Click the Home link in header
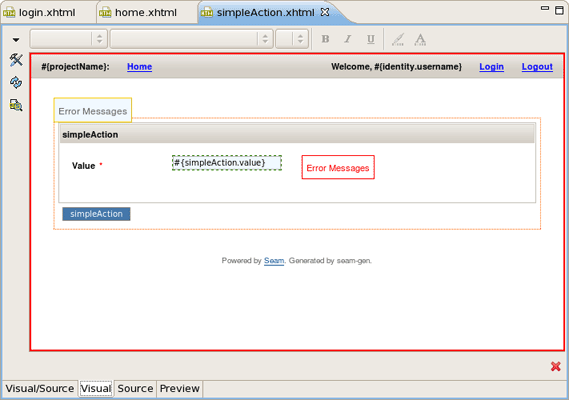Screen dimensions: 569x400 point(139,67)
